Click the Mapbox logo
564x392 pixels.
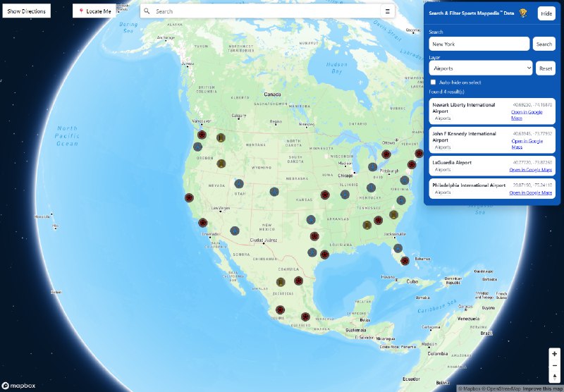tap(19, 385)
